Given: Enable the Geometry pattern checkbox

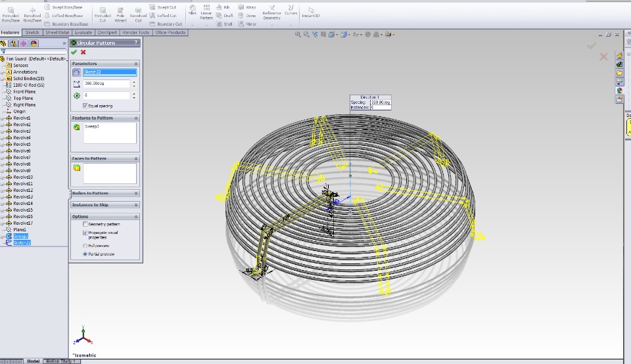Looking at the screenshot, I should (85, 224).
